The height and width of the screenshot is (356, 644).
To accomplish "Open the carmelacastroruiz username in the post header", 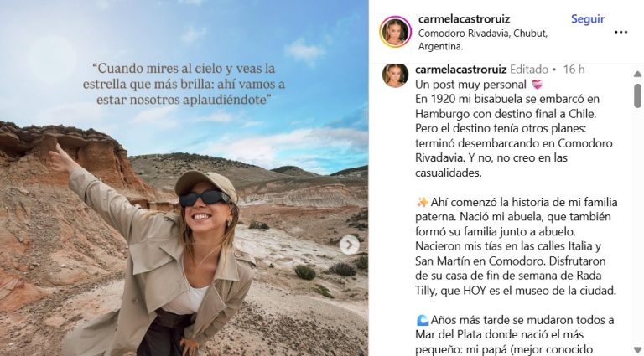I will point(464,19).
